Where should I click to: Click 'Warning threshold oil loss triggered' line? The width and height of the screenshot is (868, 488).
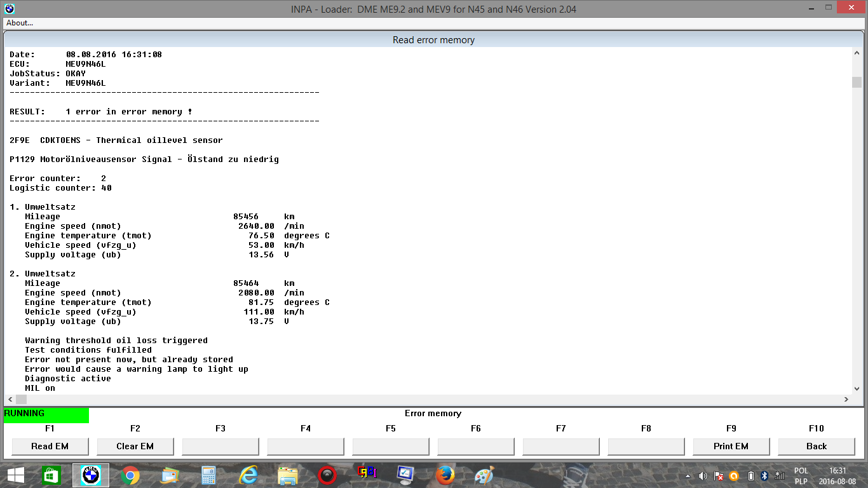pos(116,341)
